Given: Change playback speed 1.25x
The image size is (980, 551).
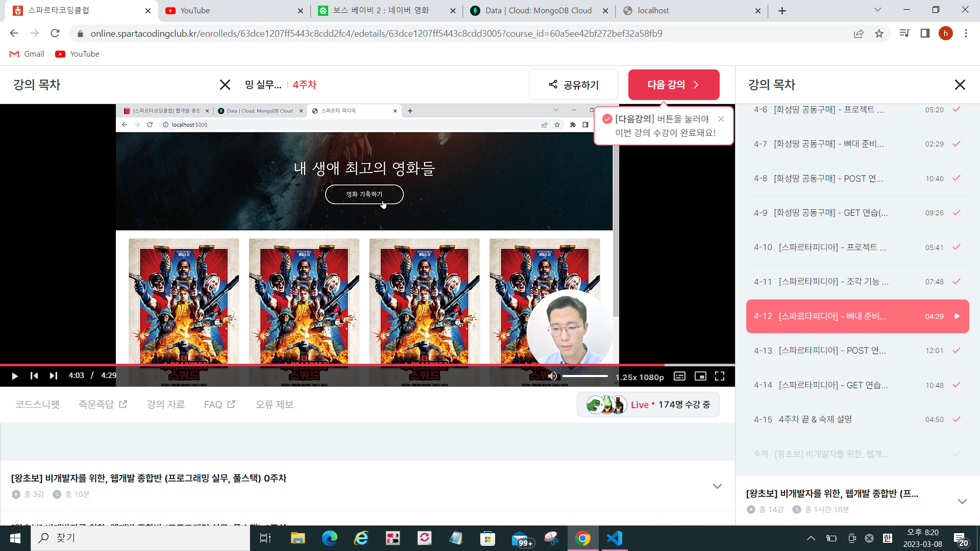Looking at the screenshot, I should pyautogui.click(x=626, y=377).
